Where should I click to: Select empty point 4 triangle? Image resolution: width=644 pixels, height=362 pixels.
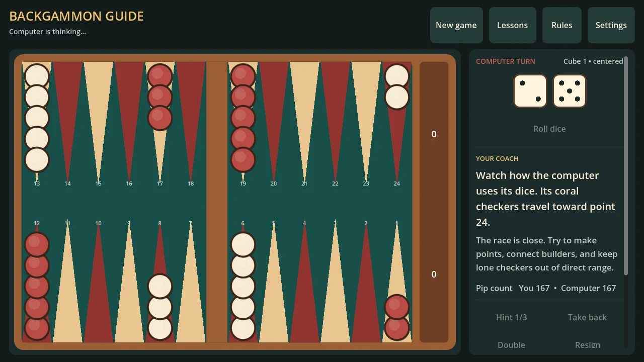coord(304,283)
